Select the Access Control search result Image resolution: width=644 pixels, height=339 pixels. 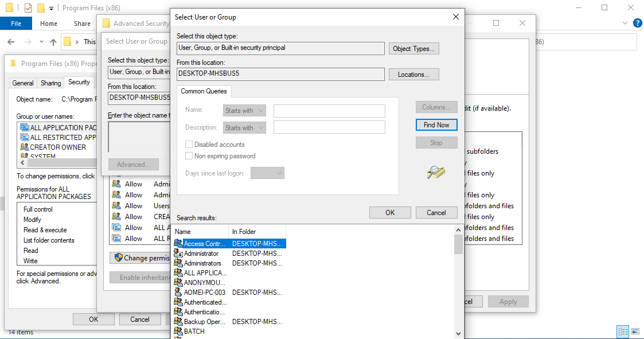tap(229, 244)
